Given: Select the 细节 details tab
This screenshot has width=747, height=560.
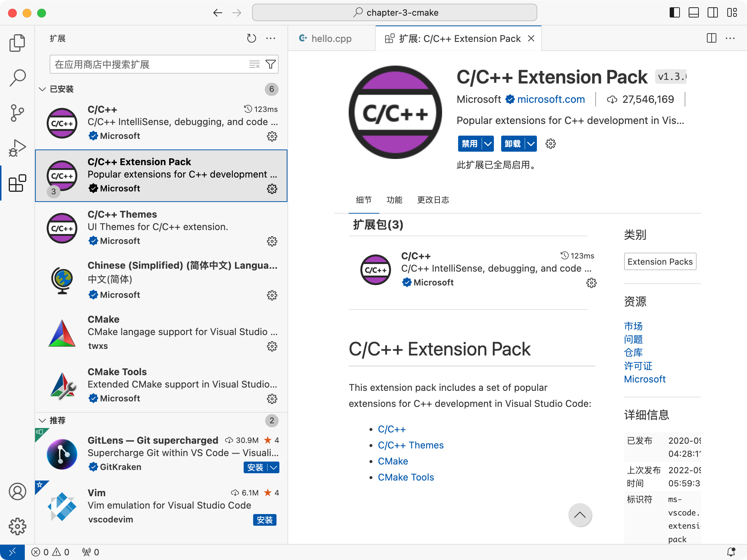Looking at the screenshot, I should (x=364, y=200).
